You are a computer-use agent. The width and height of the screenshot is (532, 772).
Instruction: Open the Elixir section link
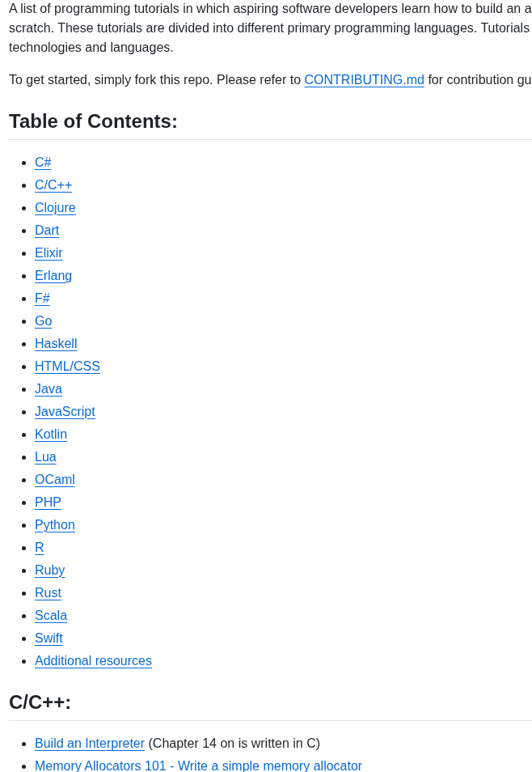[49, 253]
